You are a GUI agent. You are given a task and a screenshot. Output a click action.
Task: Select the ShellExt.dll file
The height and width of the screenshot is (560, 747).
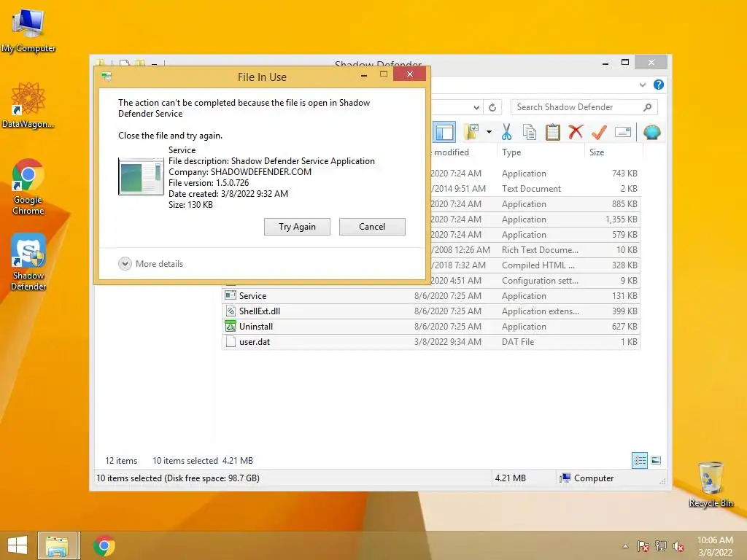[430, 311]
